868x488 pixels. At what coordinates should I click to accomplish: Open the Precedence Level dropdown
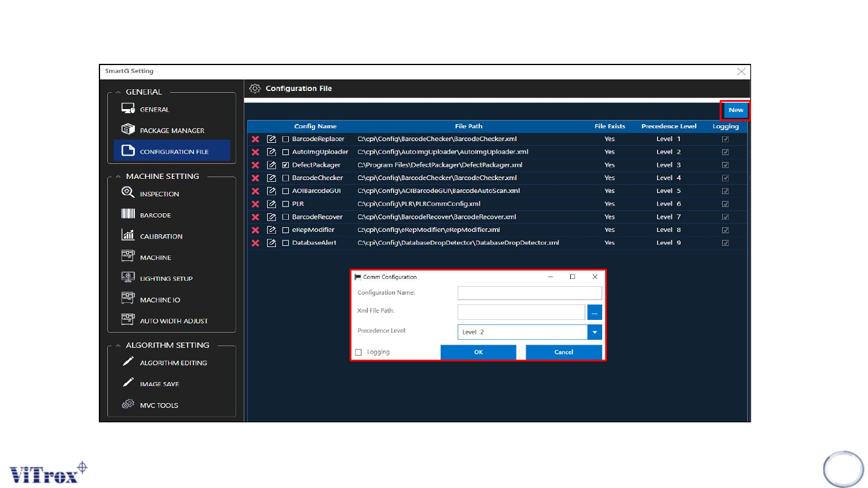click(594, 333)
